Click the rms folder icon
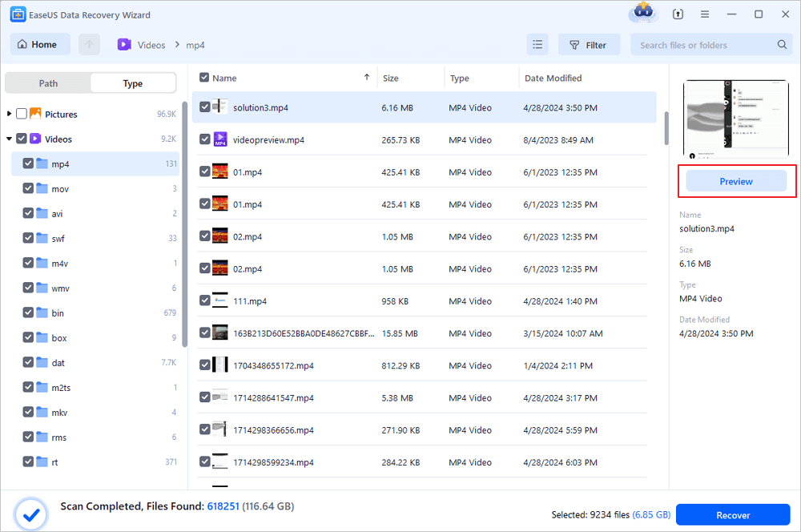The image size is (801, 532). [x=42, y=437]
